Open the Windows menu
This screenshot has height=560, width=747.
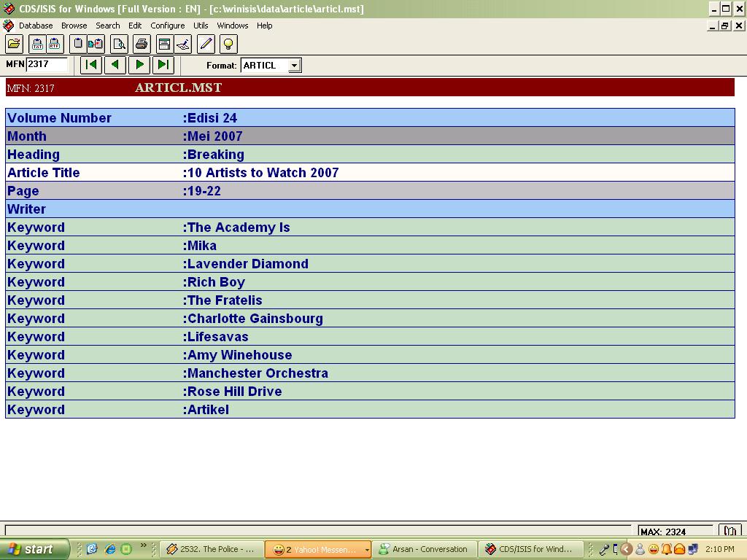point(233,26)
